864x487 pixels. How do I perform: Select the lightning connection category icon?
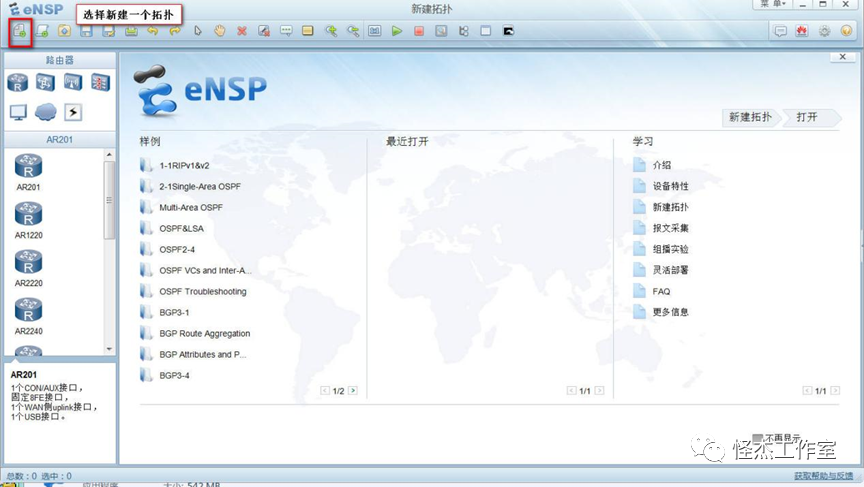click(73, 112)
